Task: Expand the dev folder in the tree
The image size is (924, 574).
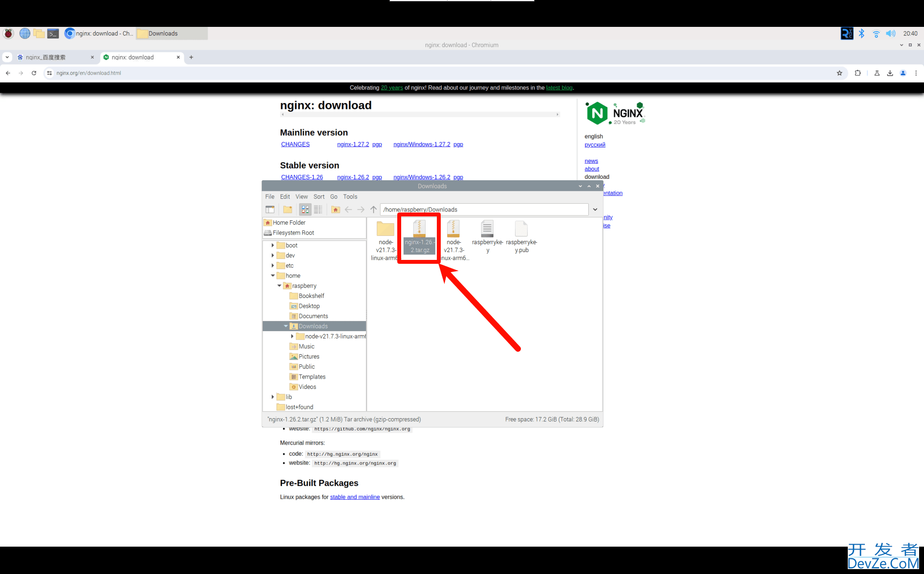Action: (273, 255)
